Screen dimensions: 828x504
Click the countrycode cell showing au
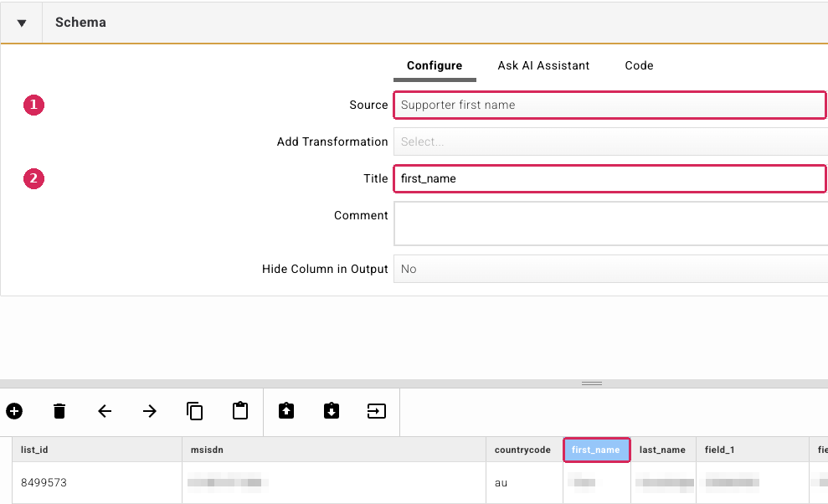pyautogui.click(x=524, y=482)
